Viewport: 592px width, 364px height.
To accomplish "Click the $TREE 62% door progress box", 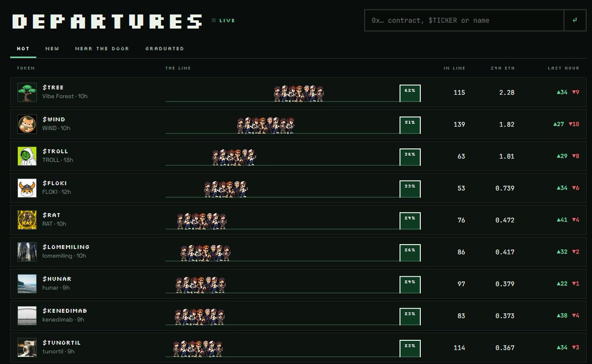I will tap(410, 93).
